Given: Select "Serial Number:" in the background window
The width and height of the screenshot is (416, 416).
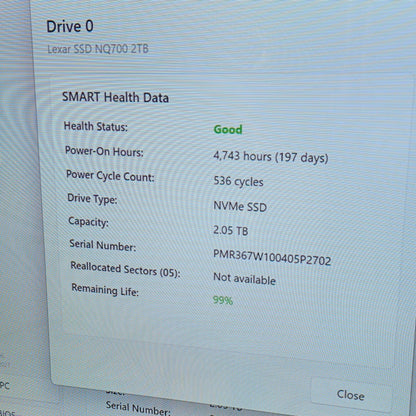Looking at the screenshot, I should 138,408.
